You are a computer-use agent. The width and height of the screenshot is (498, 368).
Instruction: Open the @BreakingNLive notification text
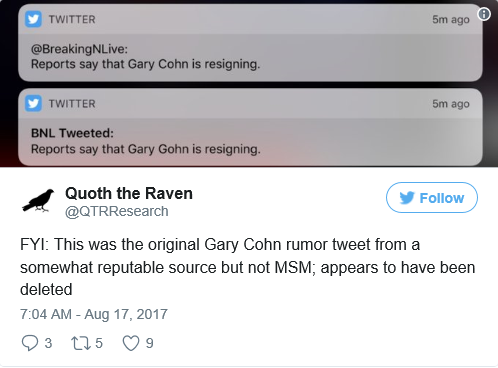pos(145,56)
